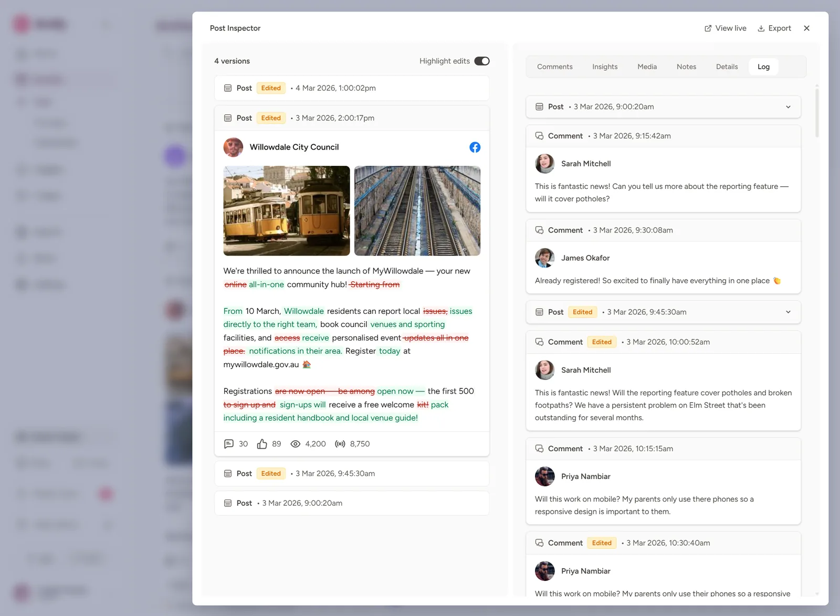Switch to the Comments tab
Screen dimensions: 840x616
tap(555, 67)
